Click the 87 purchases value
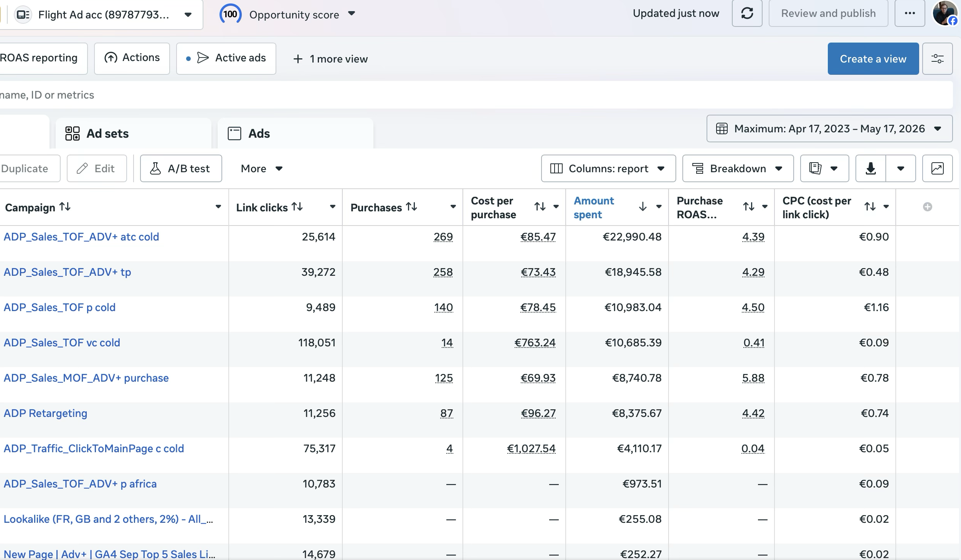This screenshot has height=560, width=961. click(446, 413)
